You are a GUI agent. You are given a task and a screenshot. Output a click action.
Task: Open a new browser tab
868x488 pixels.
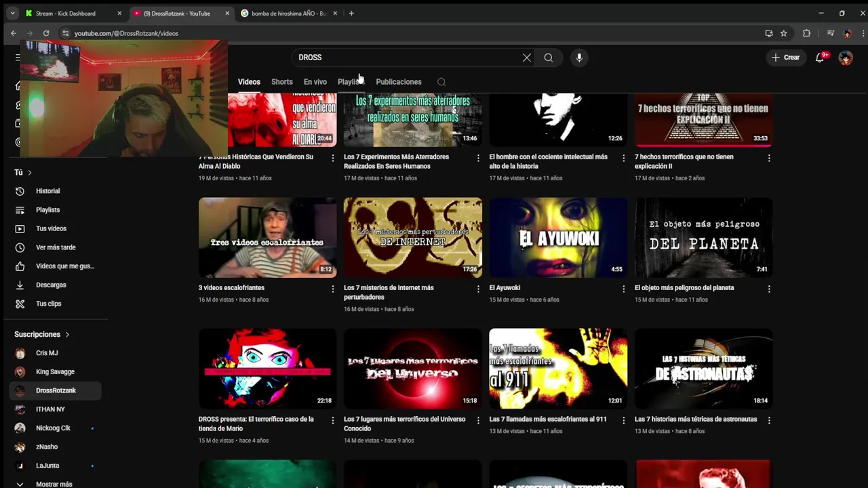tap(351, 13)
